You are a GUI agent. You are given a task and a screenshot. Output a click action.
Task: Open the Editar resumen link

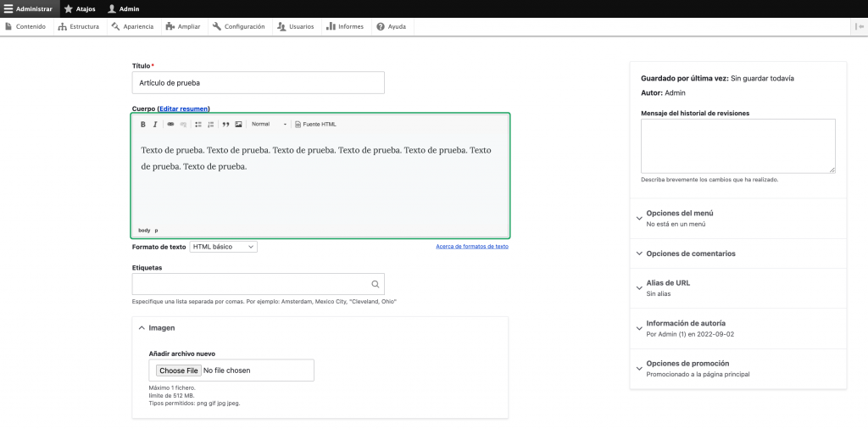(x=183, y=109)
